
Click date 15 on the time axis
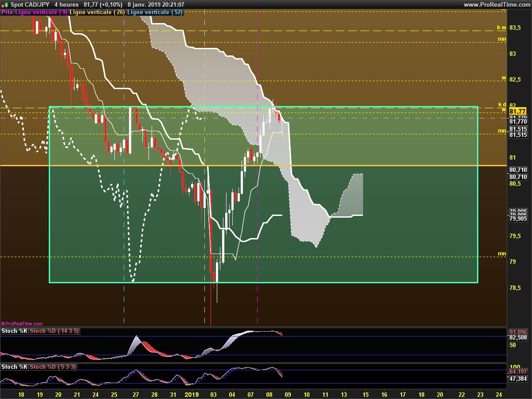[365, 394]
